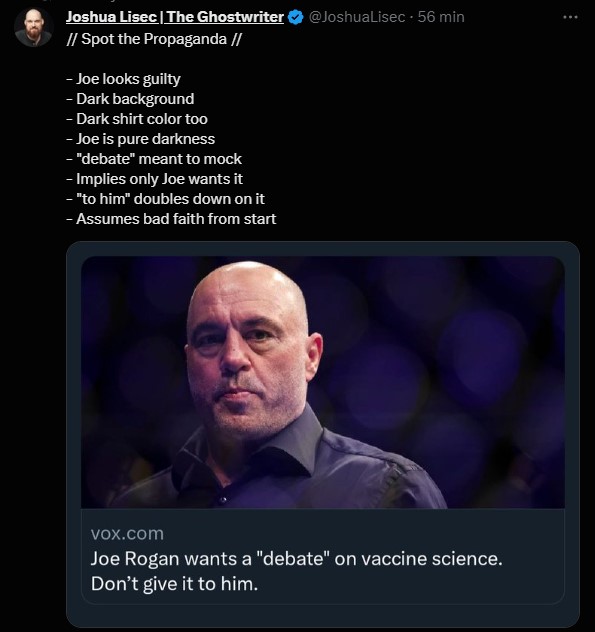Open the three-dot more options menu

point(570,17)
